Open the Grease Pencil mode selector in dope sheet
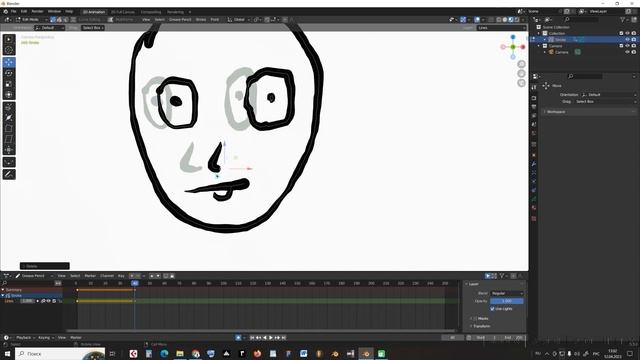Image resolution: width=640 pixels, height=360 pixels. click(x=33, y=276)
